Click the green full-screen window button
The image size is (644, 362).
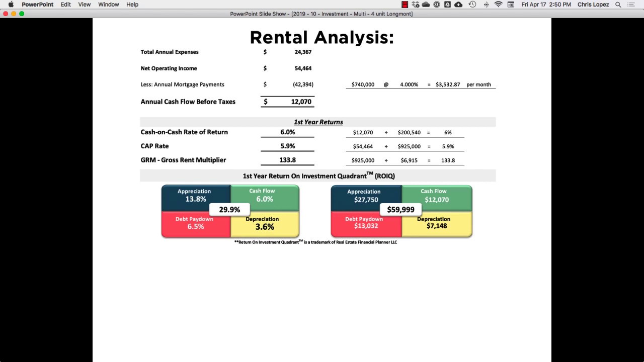[22, 14]
